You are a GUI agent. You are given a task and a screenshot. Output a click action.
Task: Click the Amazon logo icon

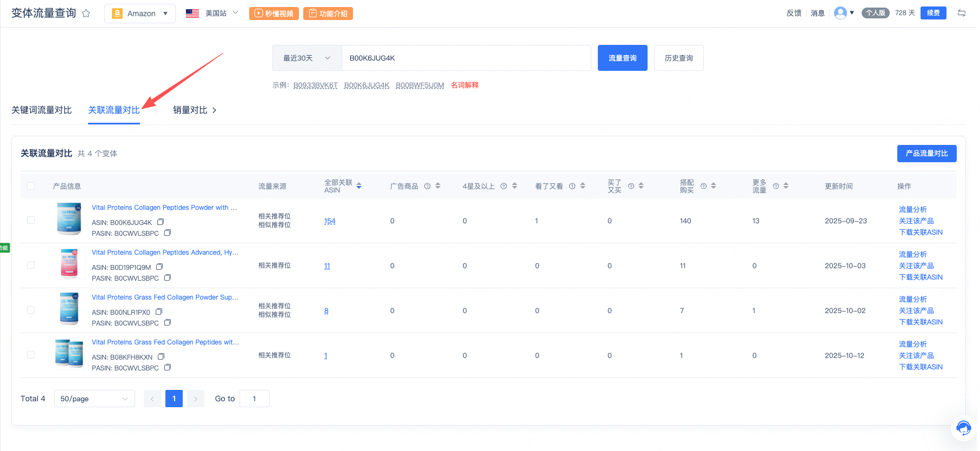click(x=117, y=14)
